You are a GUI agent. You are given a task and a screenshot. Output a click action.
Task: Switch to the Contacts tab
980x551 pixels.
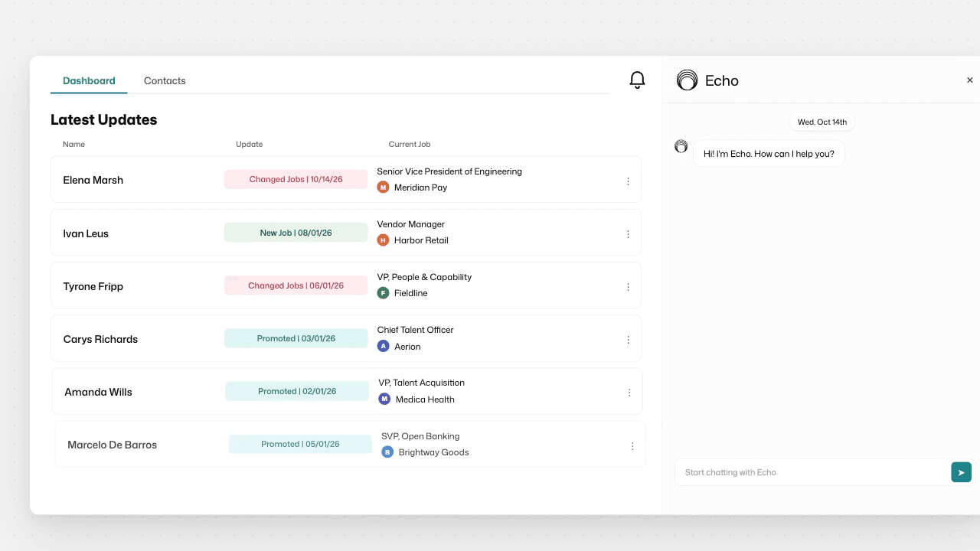tap(165, 80)
